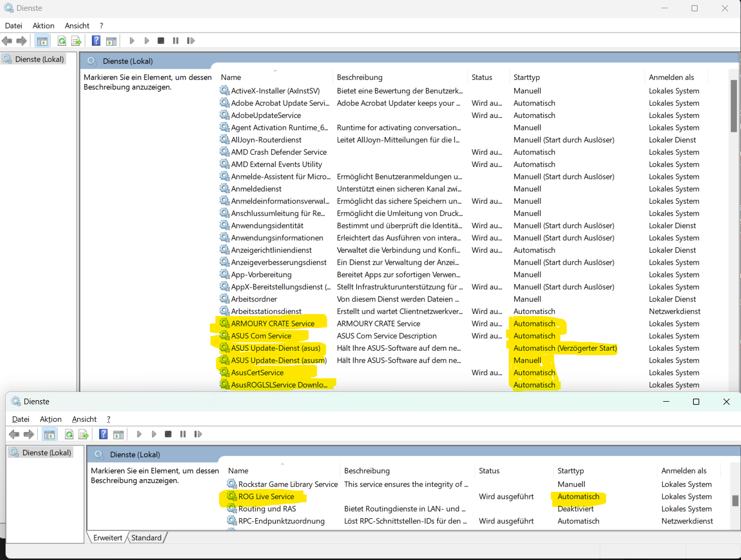Click Forward arrow in upper Dienste window toolbar
This screenshot has width=741, height=560.
[22, 41]
